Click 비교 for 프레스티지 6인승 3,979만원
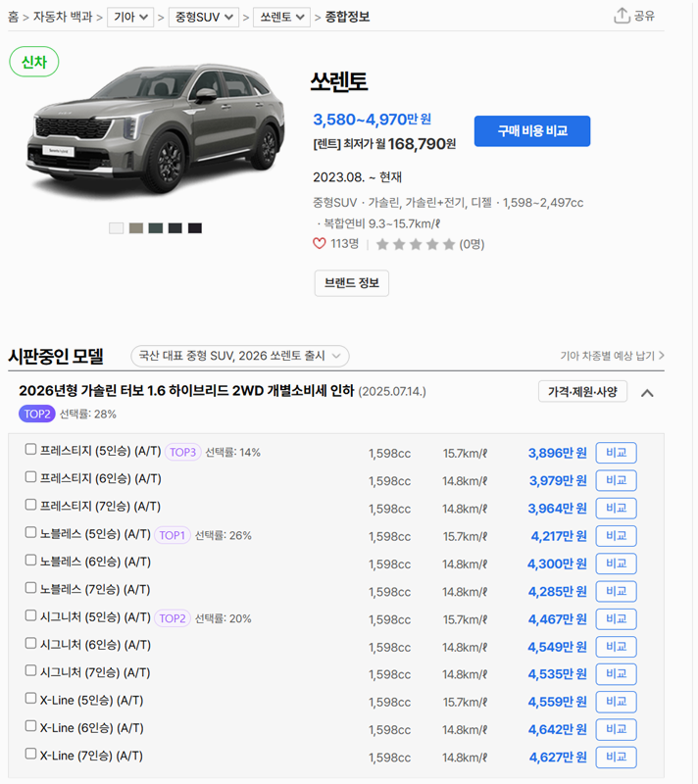698x784 pixels. [x=616, y=480]
